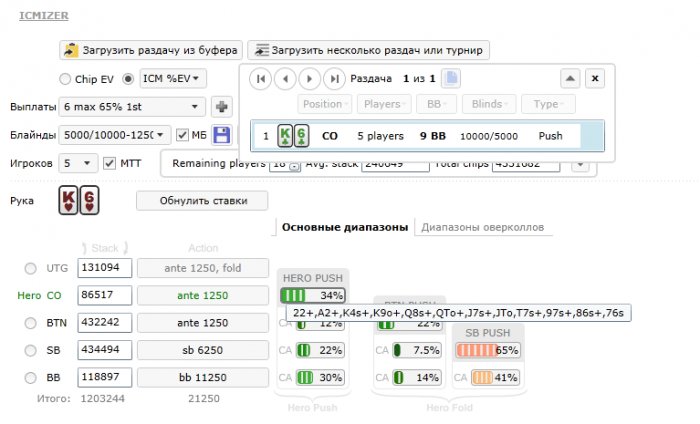Edit UTG stack field 131094
Viewport: 700px width, 424px height.
pos(105,268)
